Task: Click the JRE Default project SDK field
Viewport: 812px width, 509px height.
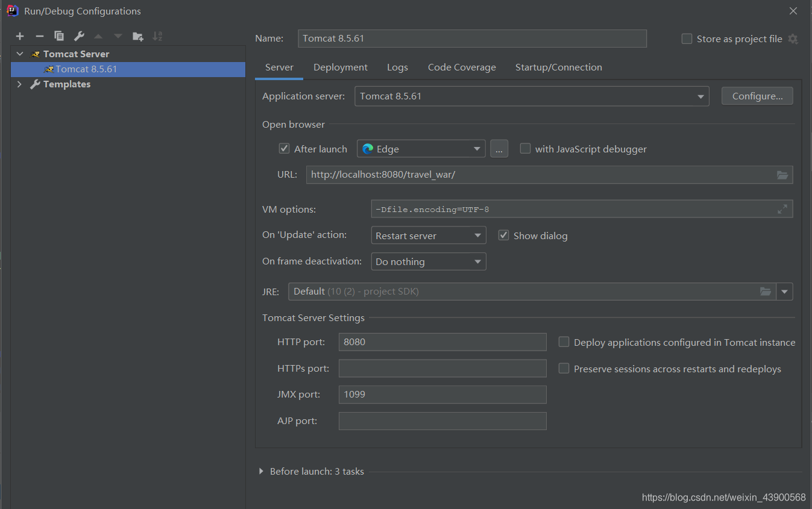Action: [532, 292]
